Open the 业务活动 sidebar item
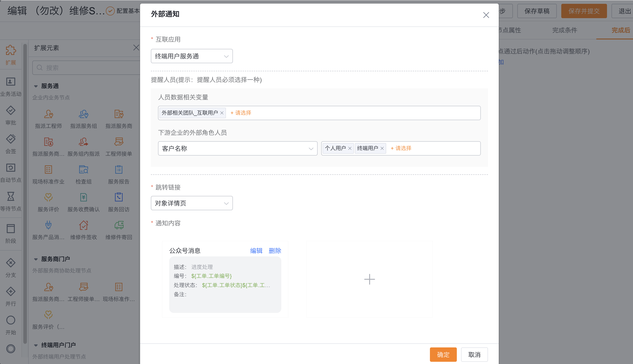The image size is (633, 364). (x=11, y=87)
